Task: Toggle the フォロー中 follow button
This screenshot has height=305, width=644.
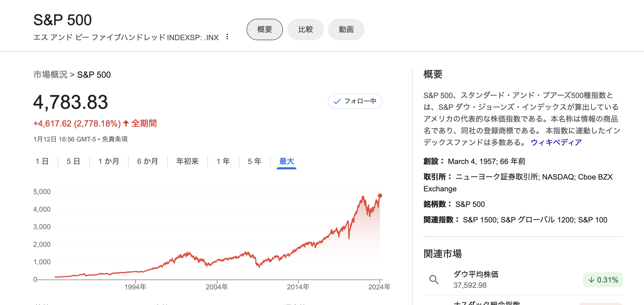Action: pos(355,101)
